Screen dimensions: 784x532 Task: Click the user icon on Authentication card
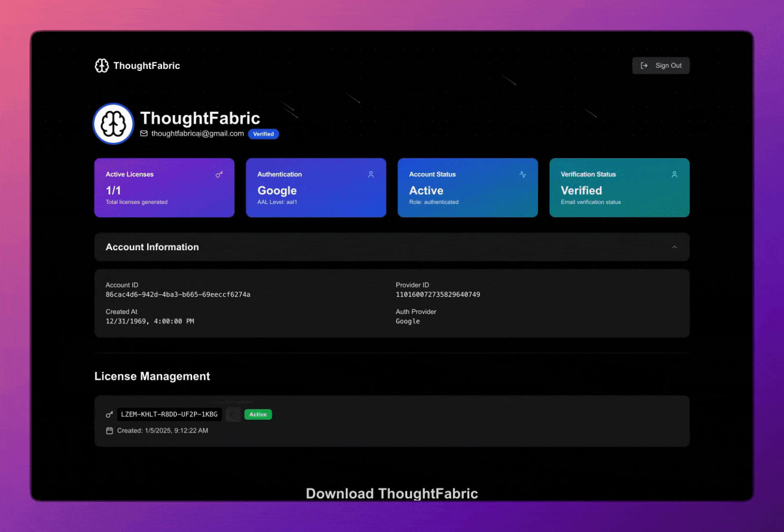click(371, 174)
